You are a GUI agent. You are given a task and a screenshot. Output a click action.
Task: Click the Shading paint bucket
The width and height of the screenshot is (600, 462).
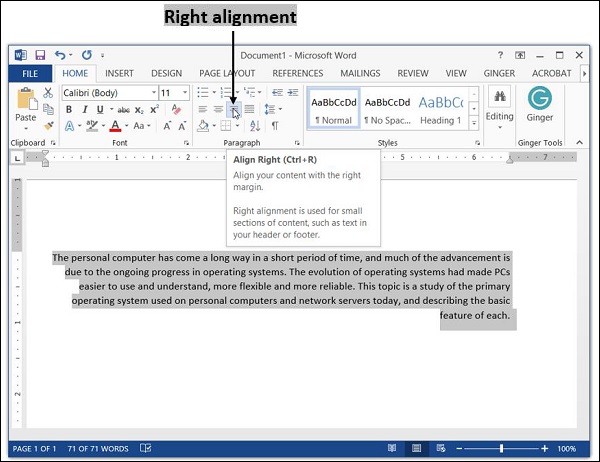click(x=203, y=126)
